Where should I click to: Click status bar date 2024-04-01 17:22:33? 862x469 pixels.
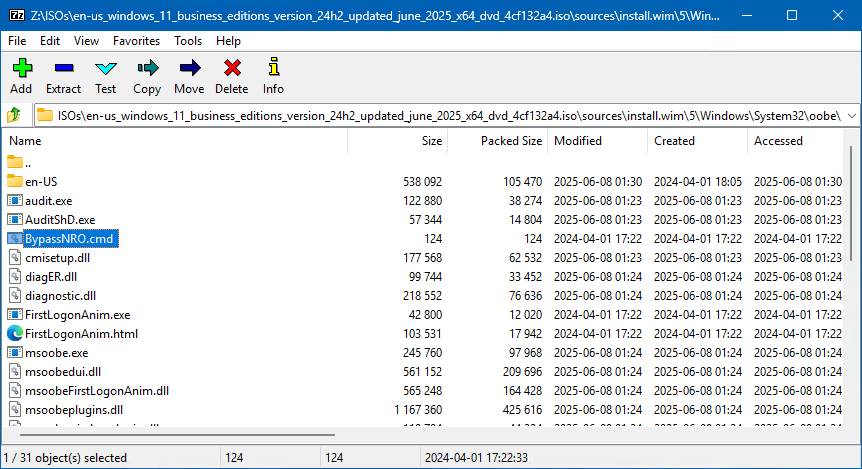point(476,457)
